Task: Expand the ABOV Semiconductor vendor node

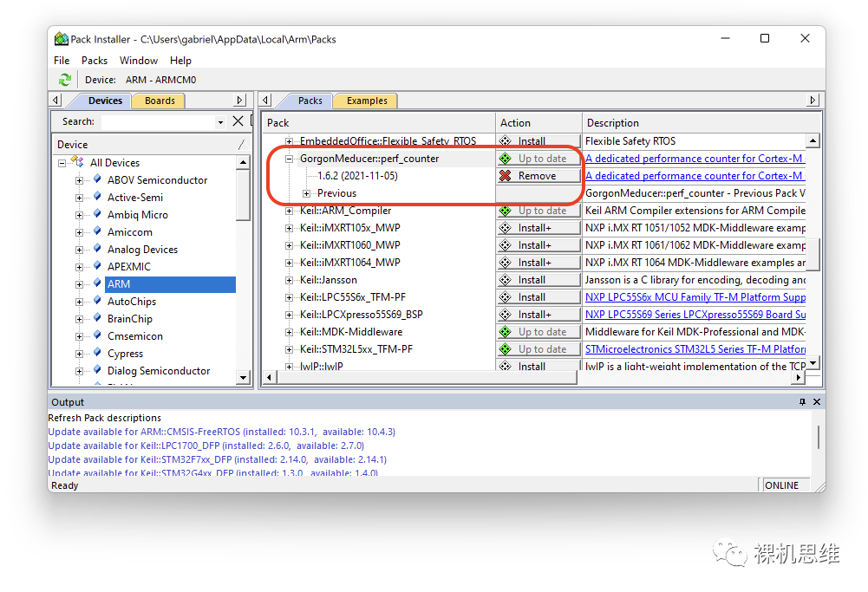Action: pos(80,180)
